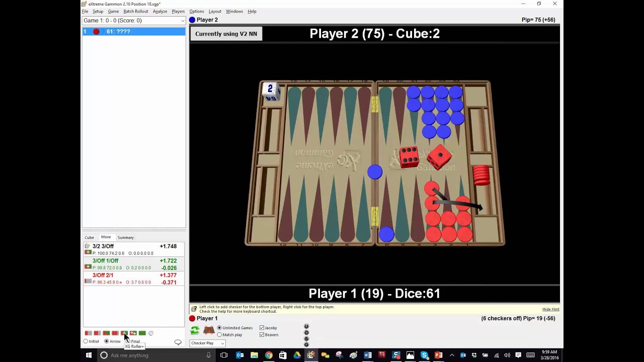The height and width of the screenshot is (362, 644).
Task: Open the taskbar clock showing 9:59 AM
Action: tap(549, 355)
